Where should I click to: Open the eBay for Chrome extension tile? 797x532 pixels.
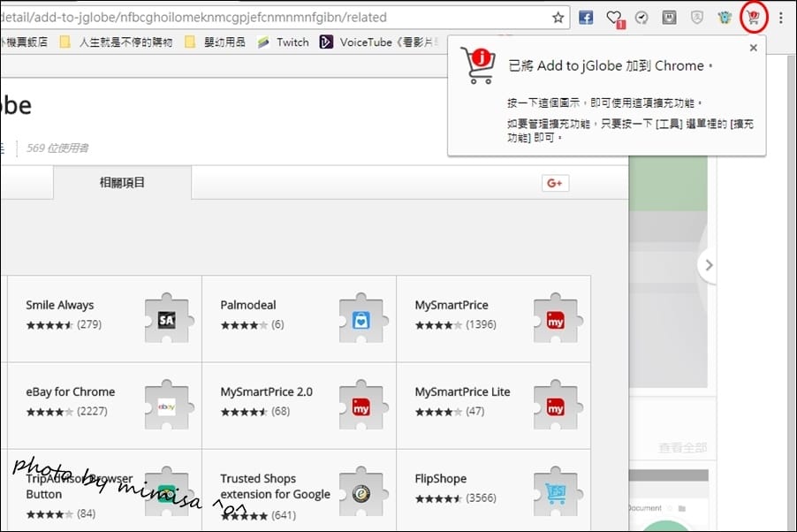pyautogui.click(x=104, y=405)
